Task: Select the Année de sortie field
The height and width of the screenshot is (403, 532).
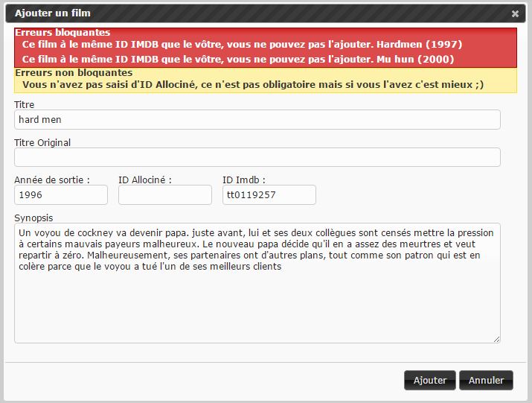Action: (61, 194)
